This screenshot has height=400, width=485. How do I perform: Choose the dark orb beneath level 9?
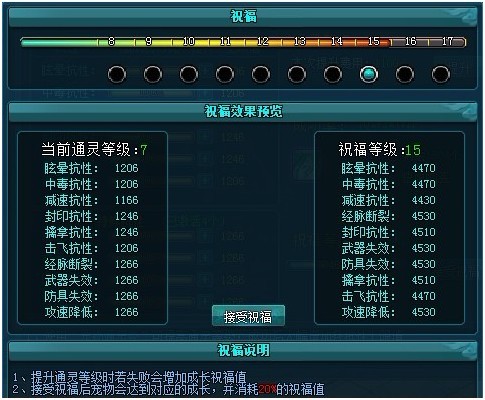click(x=153, y=74)
